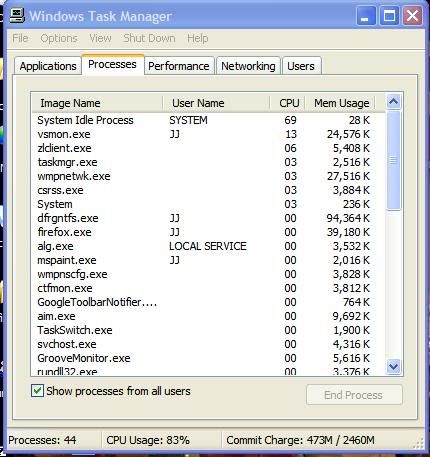430x457 pixels.
Task: Select the vsmon.exe process
Action: click(x=208, y=134)
